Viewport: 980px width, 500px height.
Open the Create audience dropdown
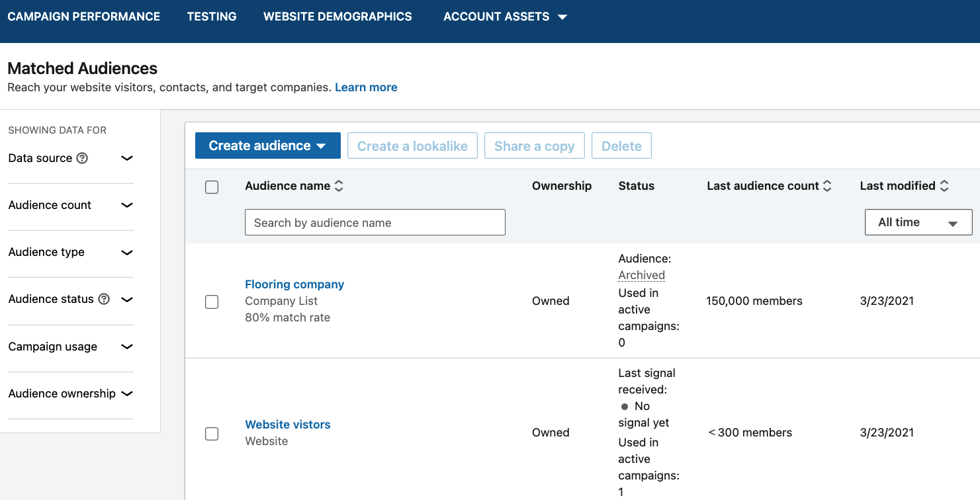pos(267,146)
